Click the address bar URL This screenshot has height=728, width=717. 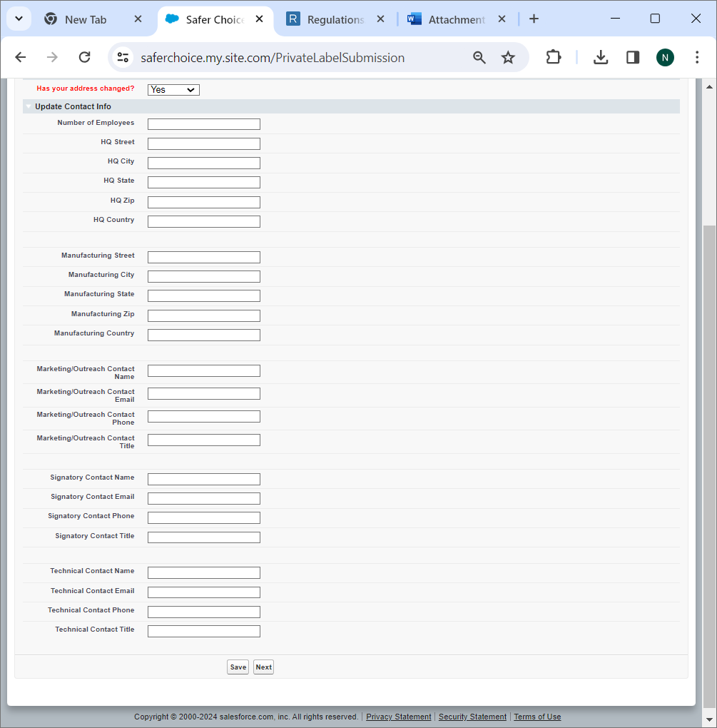(x=273, y=58)
